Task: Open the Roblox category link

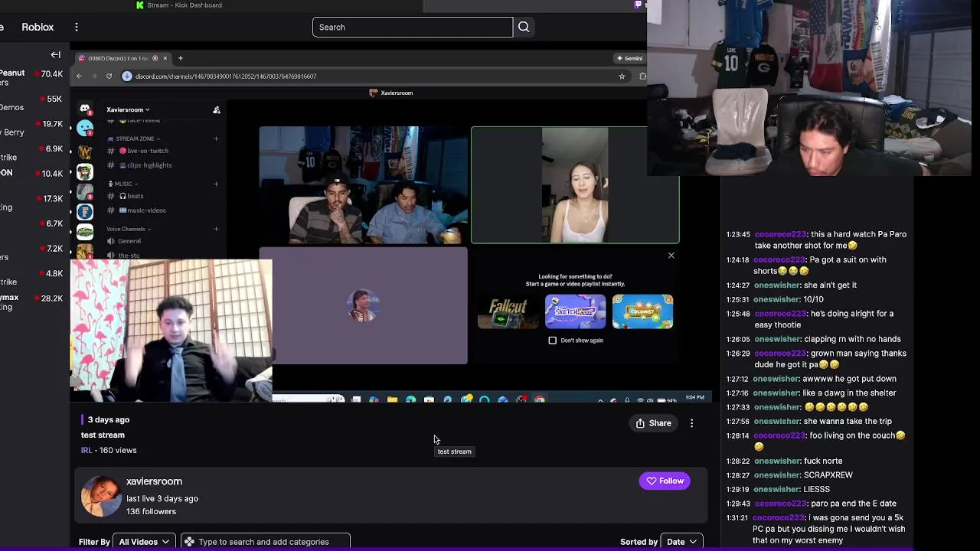Action: (38, 27)
